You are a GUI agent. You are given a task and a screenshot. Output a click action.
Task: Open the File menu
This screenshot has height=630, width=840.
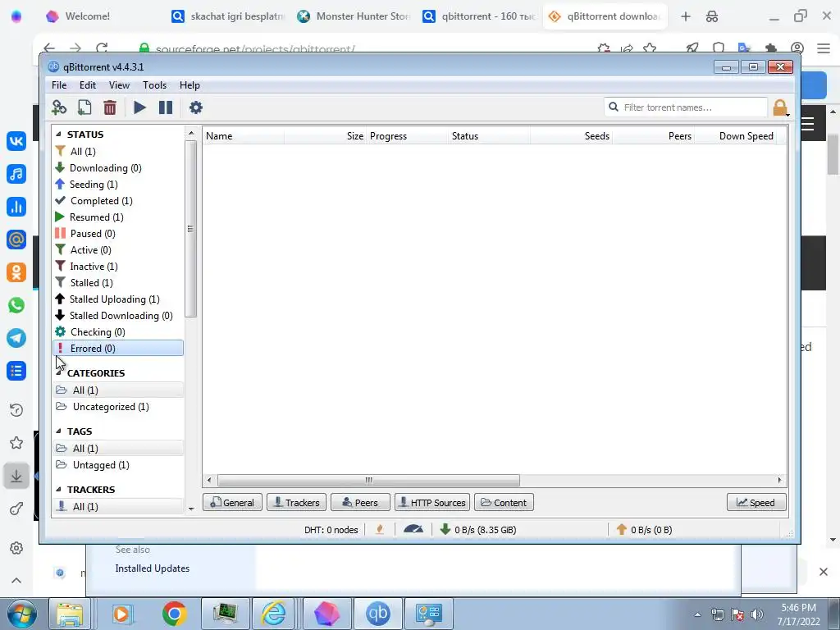click(x=59, y=85)
